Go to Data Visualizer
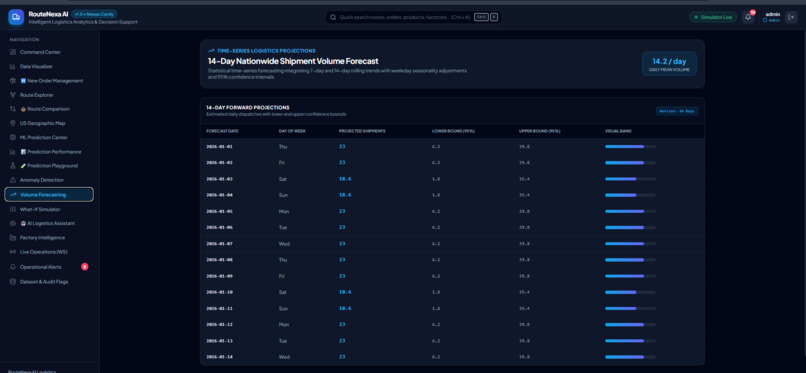The width and height of the screenshot is (806, 373). click(49, 66)
